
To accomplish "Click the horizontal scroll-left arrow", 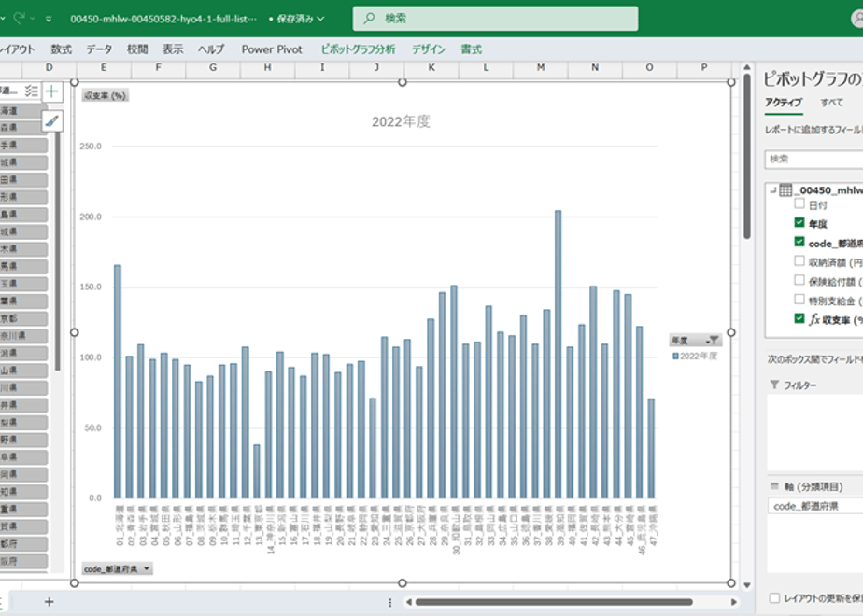I will pyautogui.click(x=408, y=602).
